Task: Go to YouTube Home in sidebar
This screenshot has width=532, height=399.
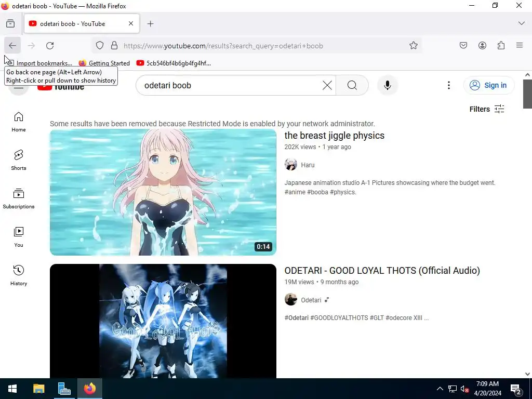Action: [19, 122]
